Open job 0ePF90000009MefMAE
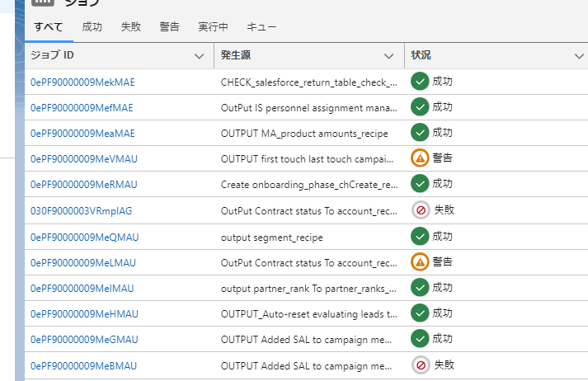 (82, 108)
